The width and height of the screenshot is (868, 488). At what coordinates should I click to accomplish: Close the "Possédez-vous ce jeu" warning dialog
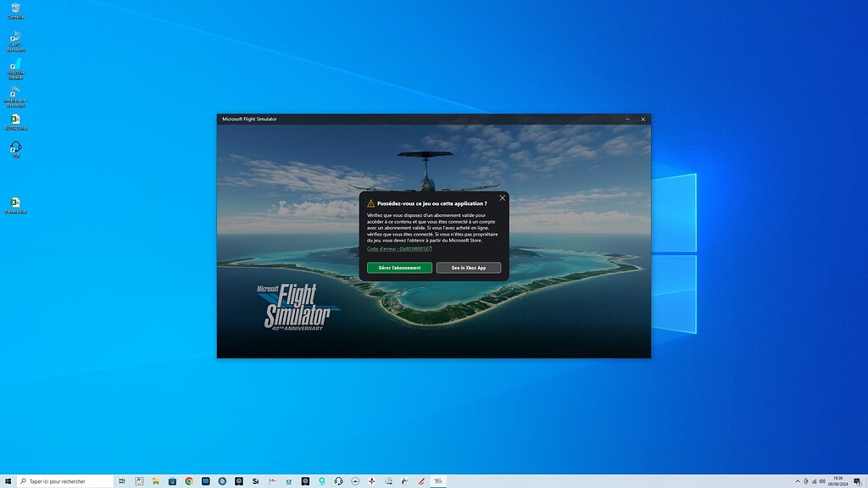click(x=502, y=197)
